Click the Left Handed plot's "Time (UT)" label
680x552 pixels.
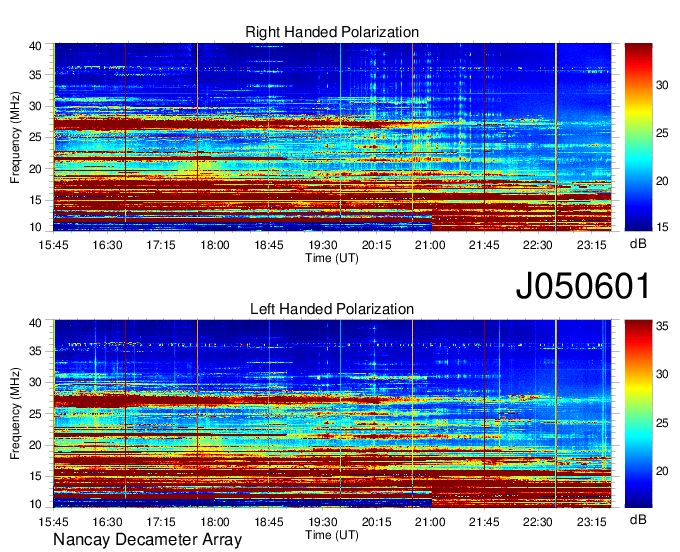coord(332,535)
